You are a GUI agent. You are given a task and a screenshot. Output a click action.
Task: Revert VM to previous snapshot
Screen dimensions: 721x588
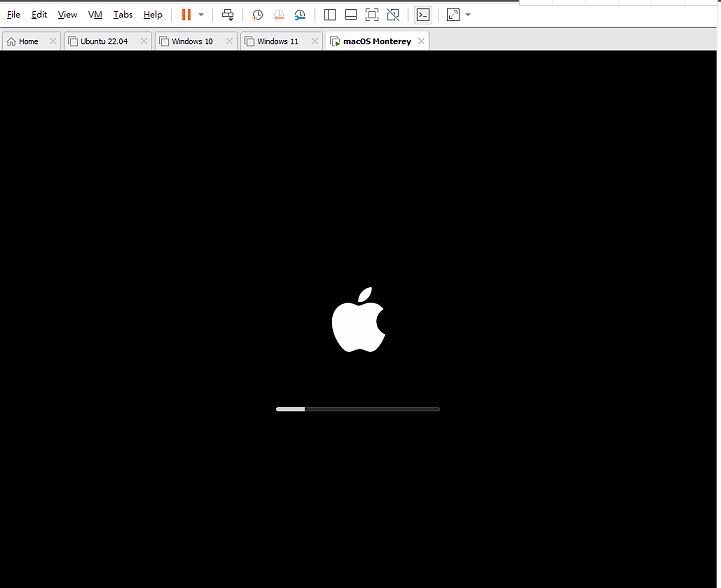[x=279, y=15]
